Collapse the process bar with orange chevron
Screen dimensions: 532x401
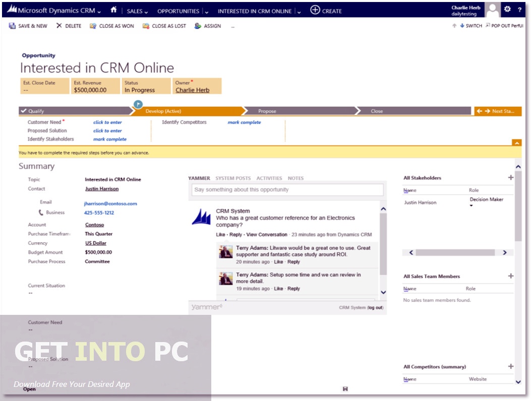[x=516, y=143]
